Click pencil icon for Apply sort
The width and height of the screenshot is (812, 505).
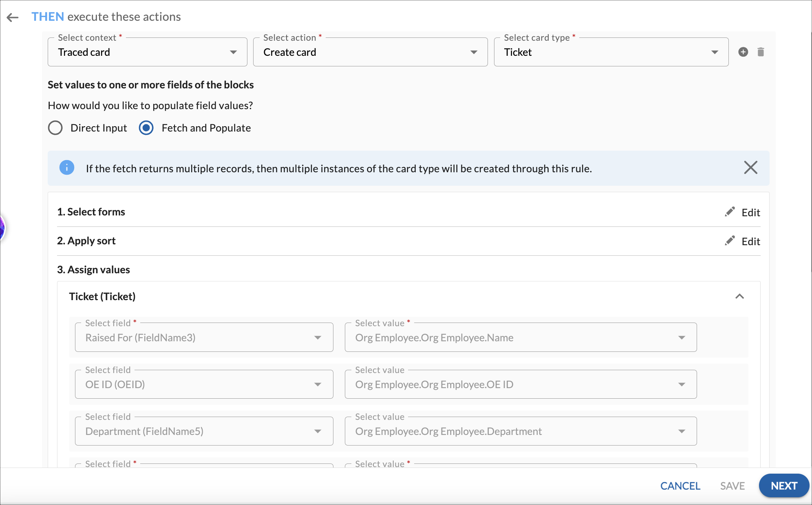pos(730,241)
